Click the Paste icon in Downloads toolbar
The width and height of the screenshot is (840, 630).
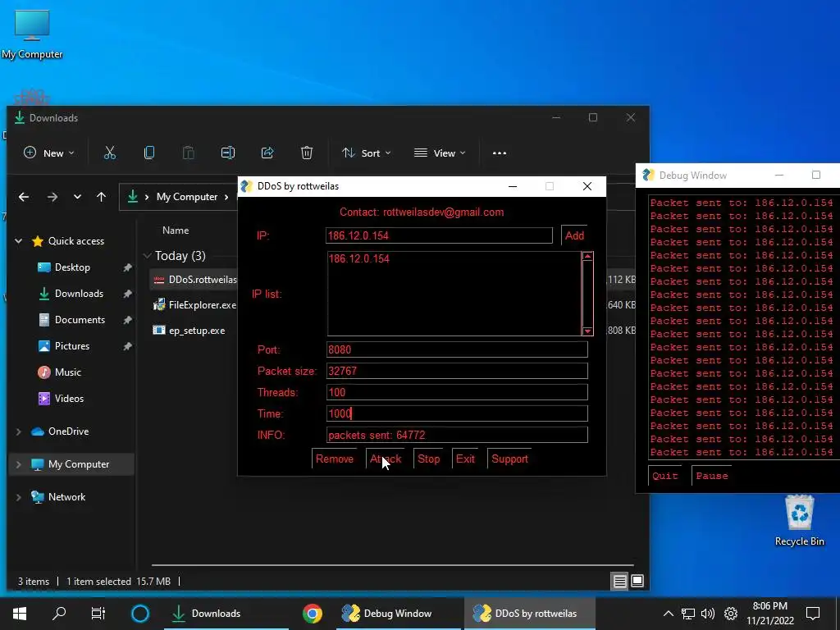coord(189,153)
